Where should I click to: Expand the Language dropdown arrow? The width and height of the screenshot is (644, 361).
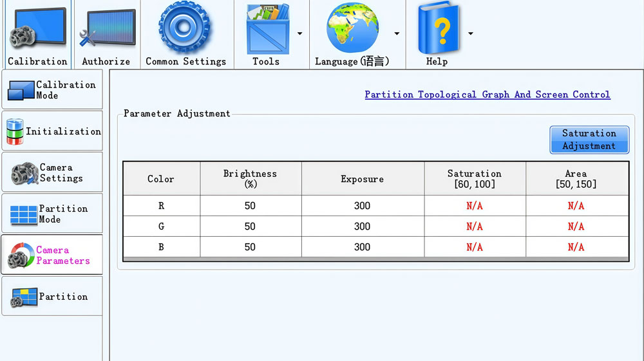(397, 33)
